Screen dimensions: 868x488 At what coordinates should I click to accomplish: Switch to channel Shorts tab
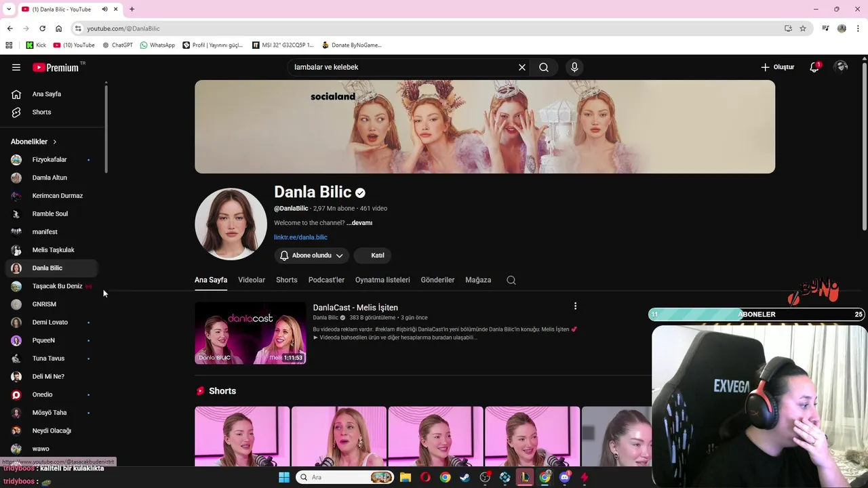[287, 280]
